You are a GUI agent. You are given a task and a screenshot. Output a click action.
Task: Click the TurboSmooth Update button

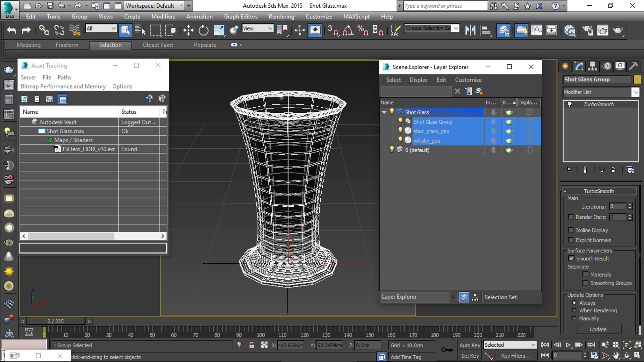[x=598, y=329]
